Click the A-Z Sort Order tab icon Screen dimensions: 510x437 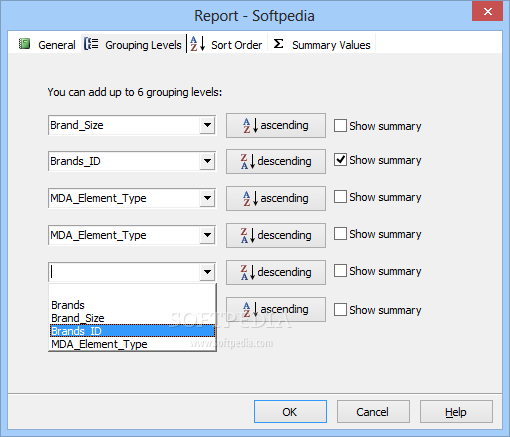coord(198,44)
